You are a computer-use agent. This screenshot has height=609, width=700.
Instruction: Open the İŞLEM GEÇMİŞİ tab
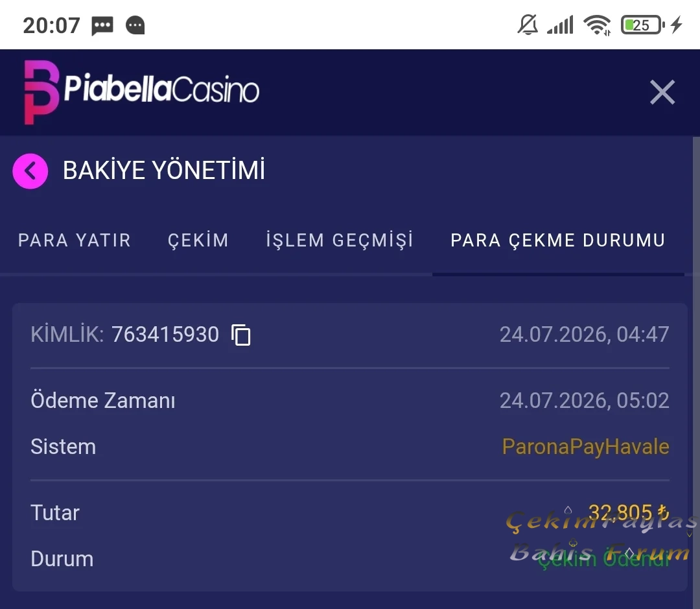point(340,241)
